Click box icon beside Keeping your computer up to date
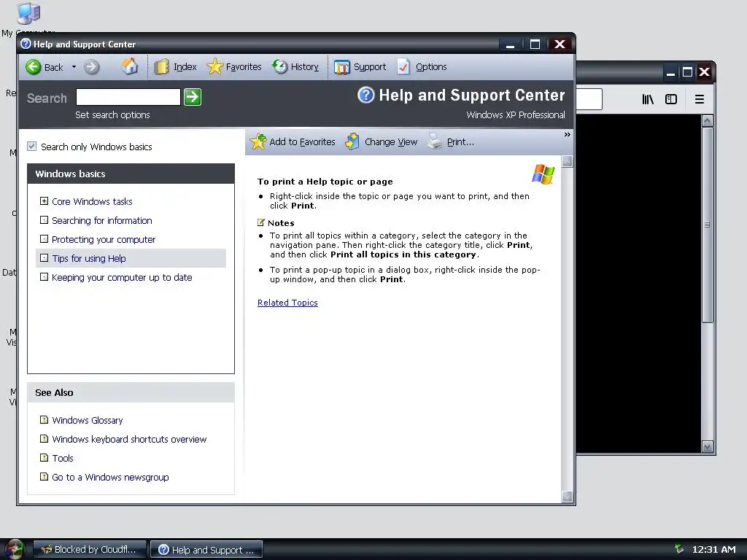 44,276
